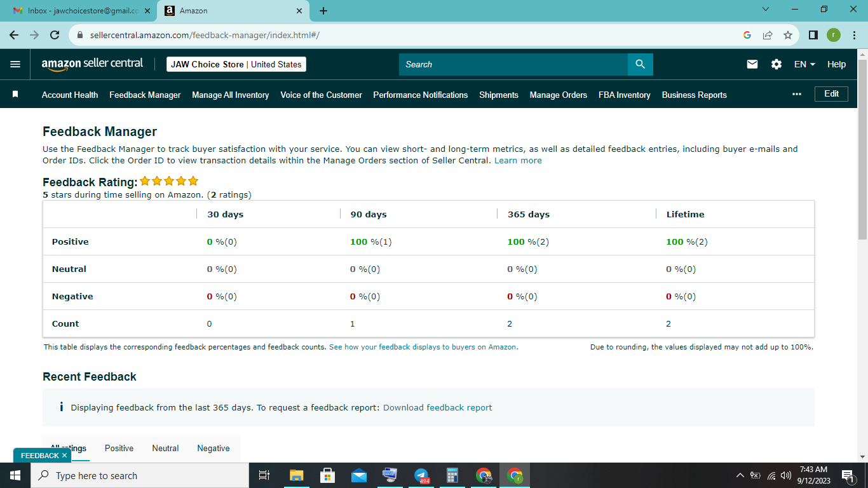Open the Chrome profile avatar
Viewport: 868px width, 488px height.
pos(834,35)
